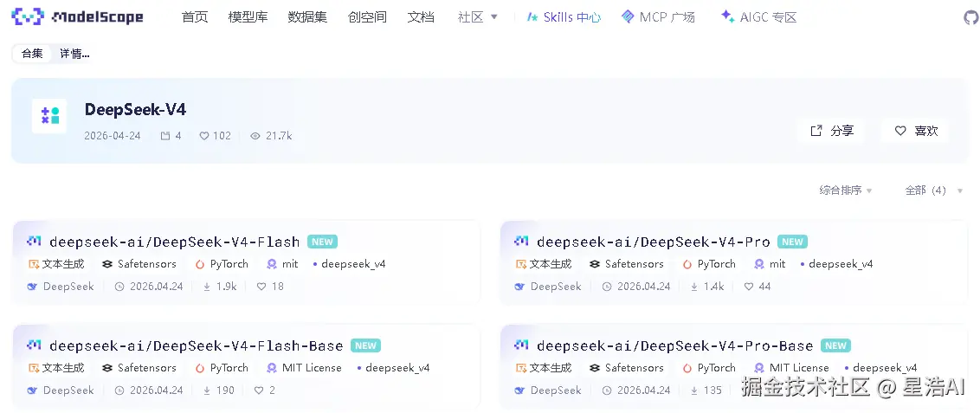Open deepseek-ai/DeepSeek-V4-Pro-Base model link
The height and width of the screenshot is (413, 980).
pos(675,345)
